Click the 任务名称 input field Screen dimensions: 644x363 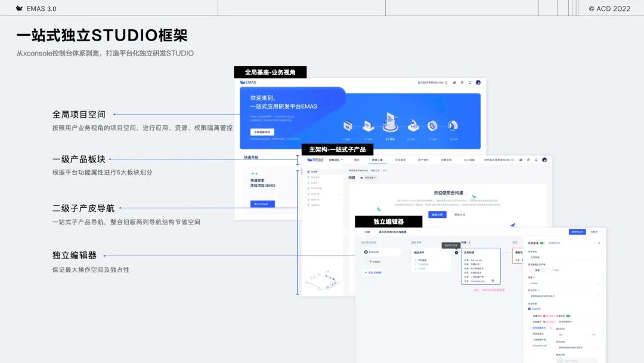(563, 257)
